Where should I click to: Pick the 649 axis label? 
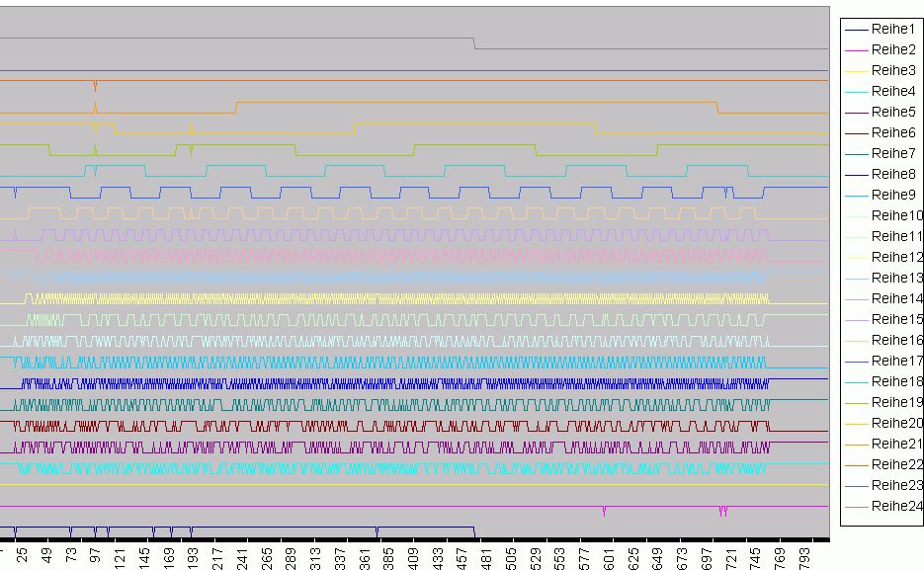[x=657, y=559]
